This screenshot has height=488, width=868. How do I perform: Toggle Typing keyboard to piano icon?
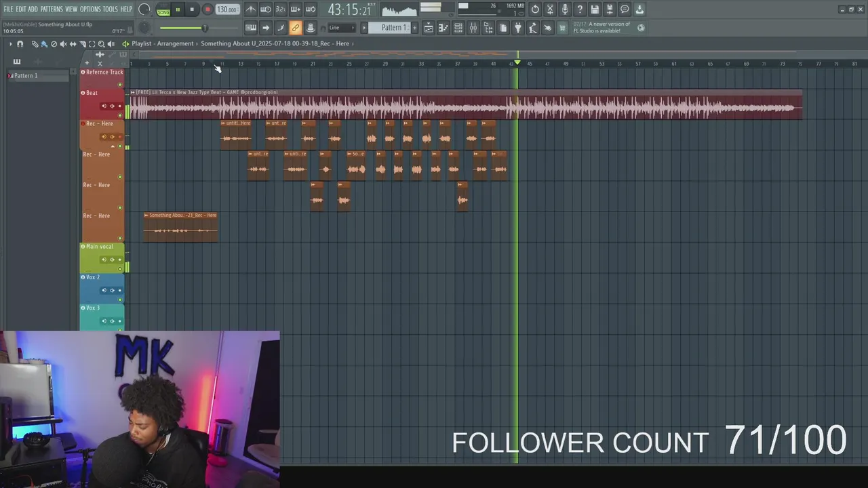click(x=251, y=28)
